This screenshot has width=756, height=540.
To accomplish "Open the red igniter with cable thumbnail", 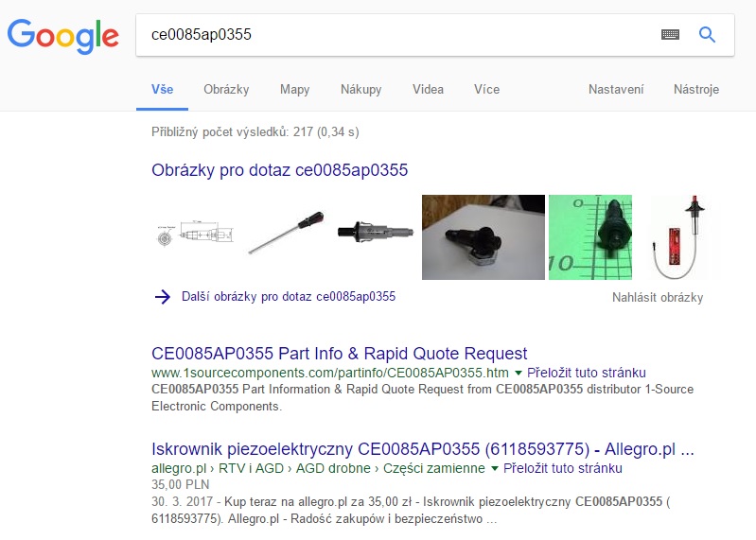I will point(678,237).
